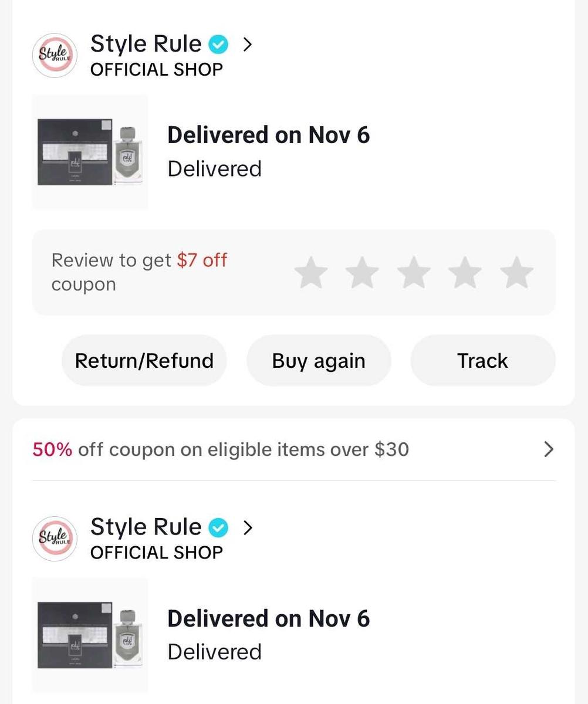Rate the first order four stars
The image size is (588, 704).
click(465, 273)
